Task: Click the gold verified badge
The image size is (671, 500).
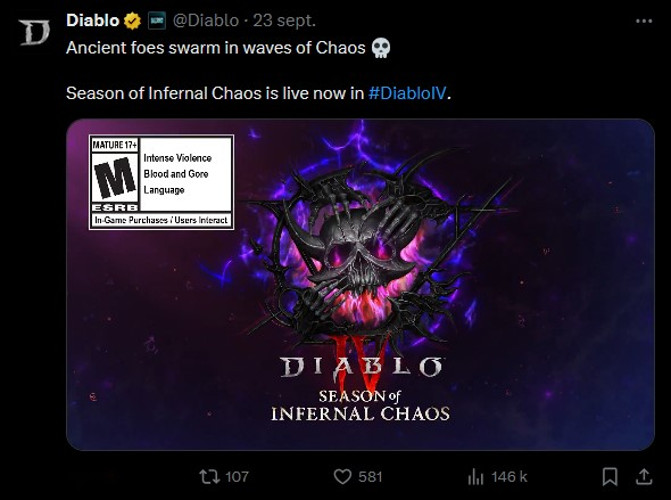Action: pyautogui.click(x=131, y=20)
